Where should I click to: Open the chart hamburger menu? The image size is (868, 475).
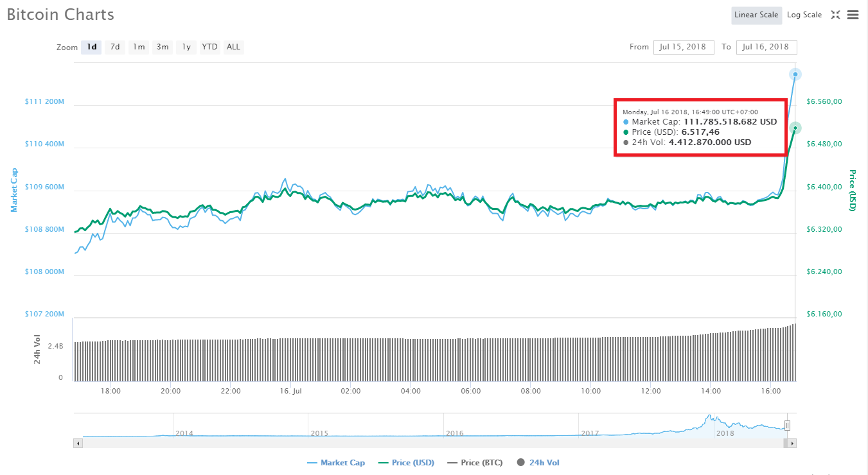pyautogui.click(x=853, y=14)
